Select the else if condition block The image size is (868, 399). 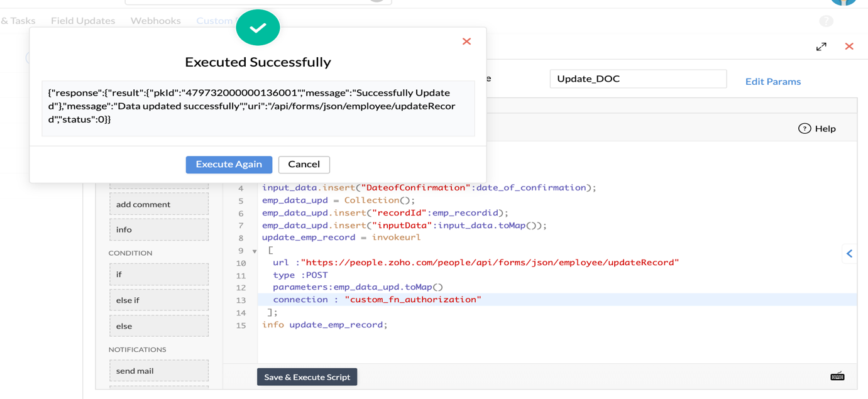(159, 300)
